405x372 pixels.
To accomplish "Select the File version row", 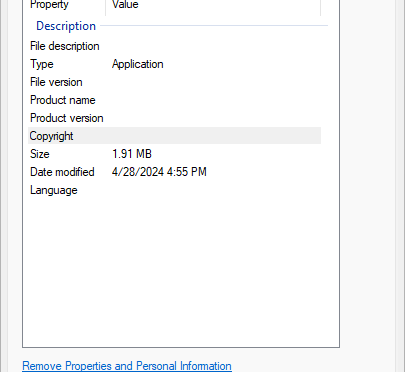I will pos(174,82).
